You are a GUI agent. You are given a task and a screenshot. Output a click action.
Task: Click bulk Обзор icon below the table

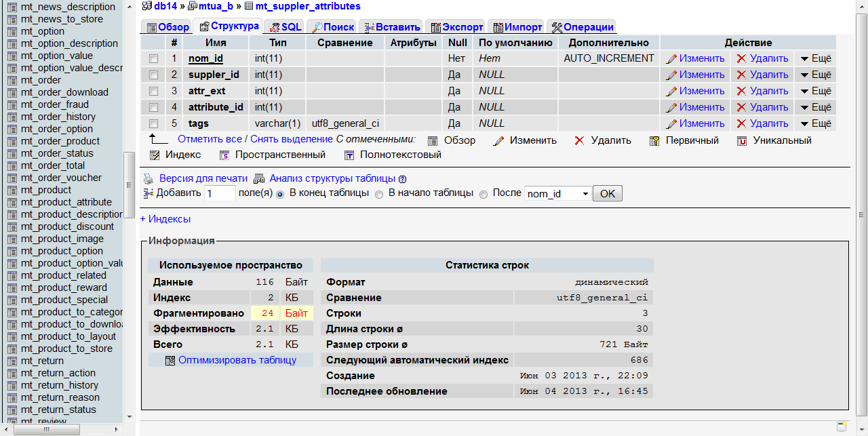pos(433,141)
